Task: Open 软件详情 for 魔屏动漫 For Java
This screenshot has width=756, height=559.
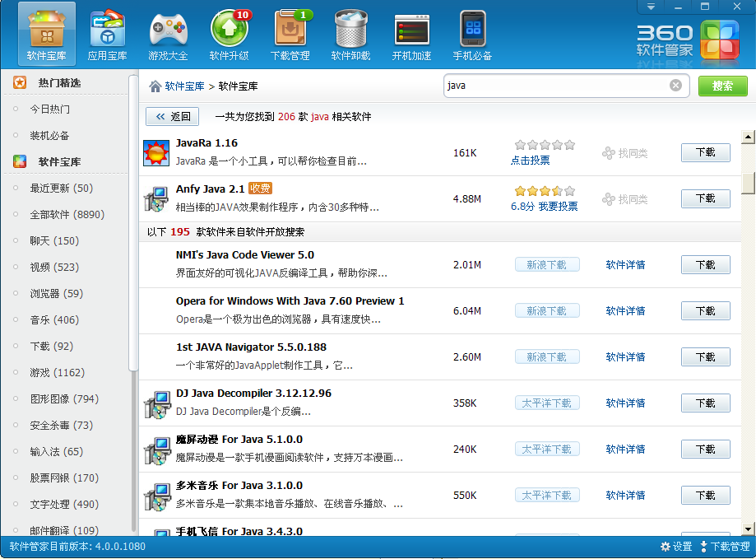Action: (625, 449)
